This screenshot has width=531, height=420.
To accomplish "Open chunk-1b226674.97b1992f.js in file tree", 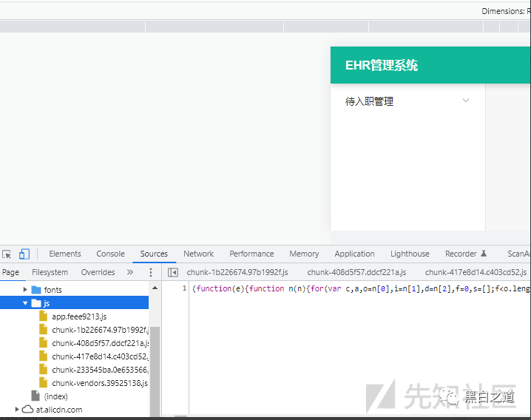I will 101,330.
